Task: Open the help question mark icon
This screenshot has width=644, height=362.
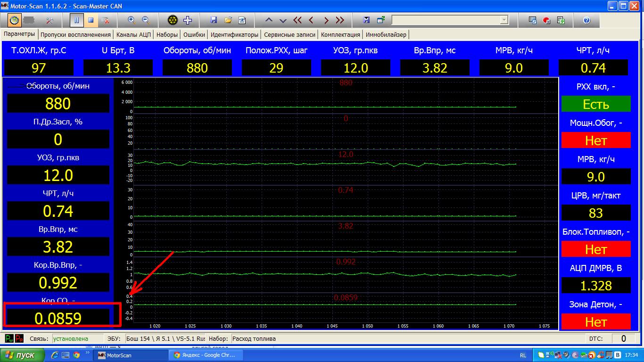Action: tap(587, 20)
